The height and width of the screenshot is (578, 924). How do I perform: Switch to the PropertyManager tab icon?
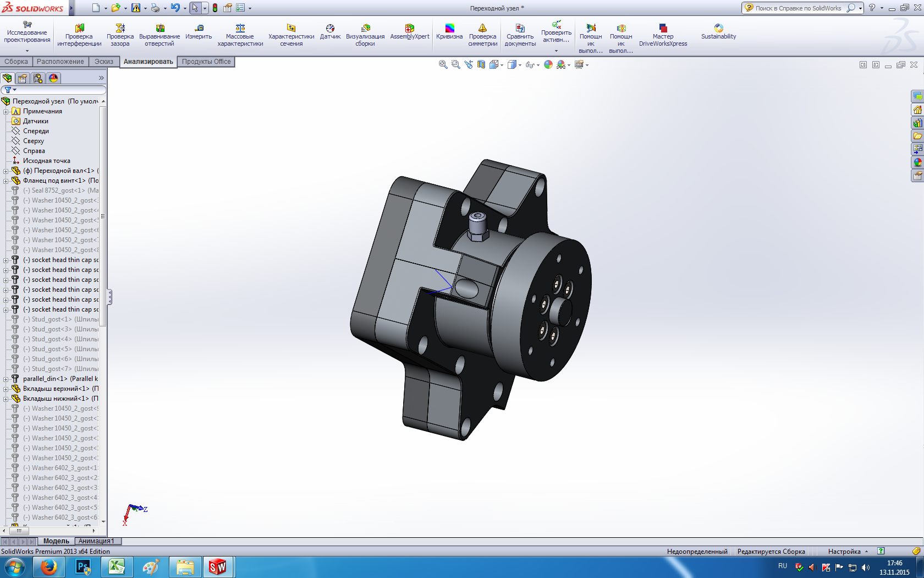coord(23,78)
